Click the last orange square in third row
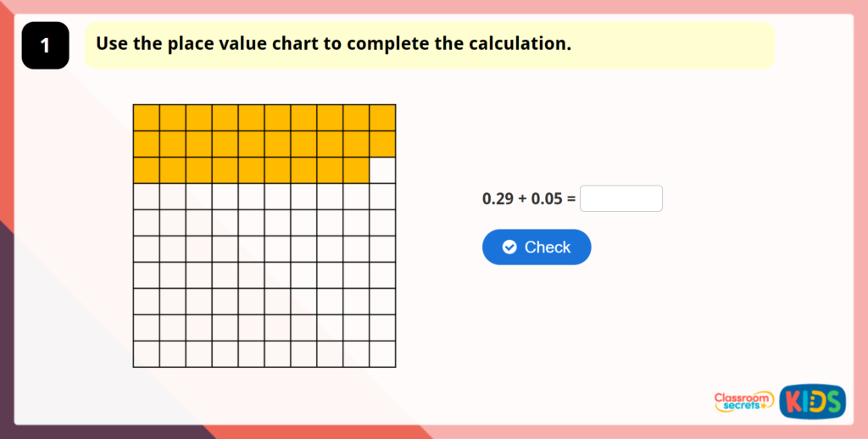The height and width of the screenshot is (439, 868). [356, 170]
